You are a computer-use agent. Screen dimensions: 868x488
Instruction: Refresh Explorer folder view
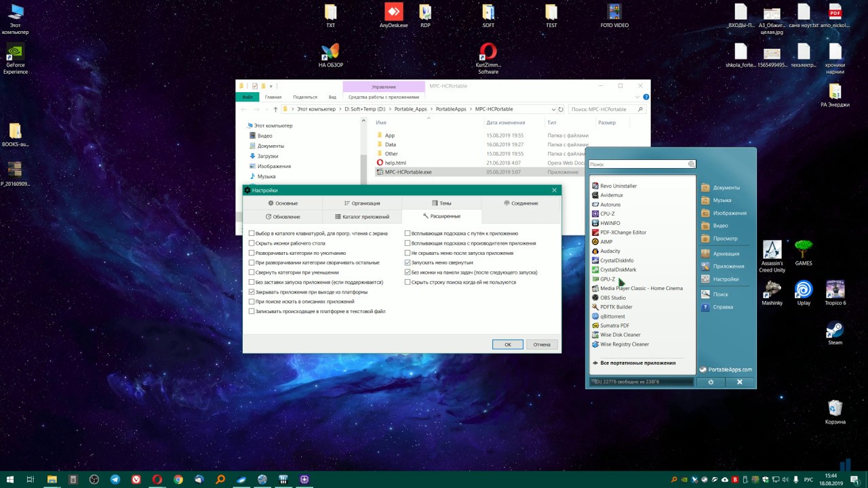pos(561,109)
